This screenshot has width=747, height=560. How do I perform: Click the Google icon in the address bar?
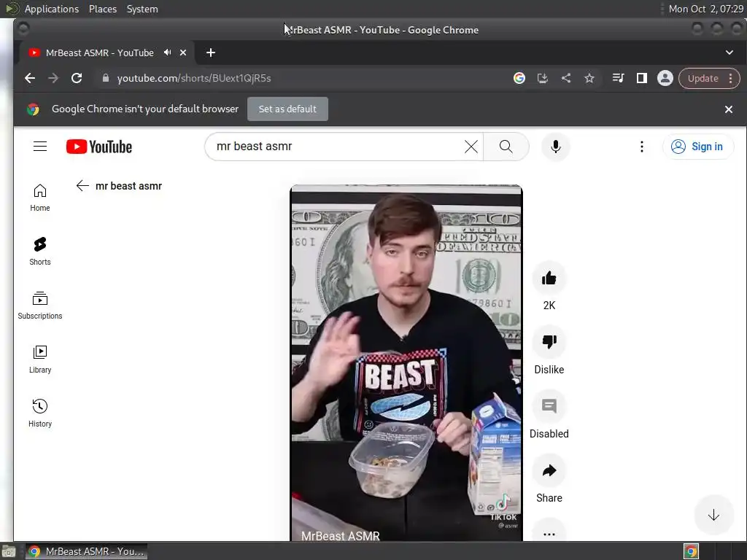[519, 78]
